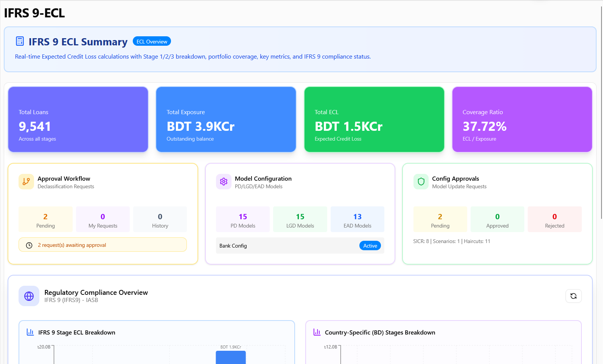This screenshot has height=364, width=603.
Task: Open the Pending declassification requests tile
Action: pyautogui.click(x=45, y=220)
